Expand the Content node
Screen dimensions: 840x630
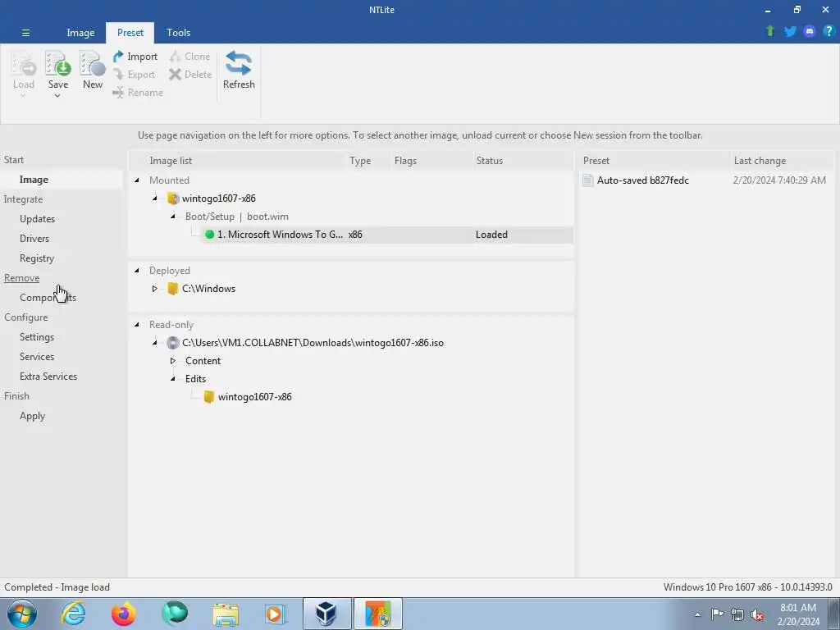pyautogui.click(x=172, y=361)
